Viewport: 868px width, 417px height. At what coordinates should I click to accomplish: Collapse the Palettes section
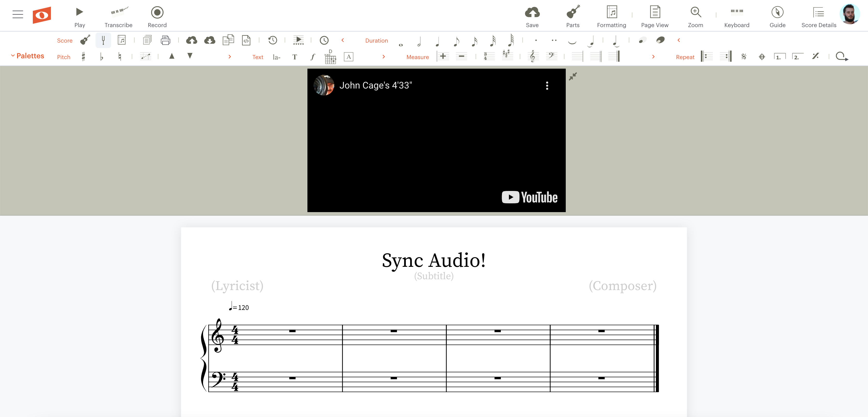pos(27,56)
